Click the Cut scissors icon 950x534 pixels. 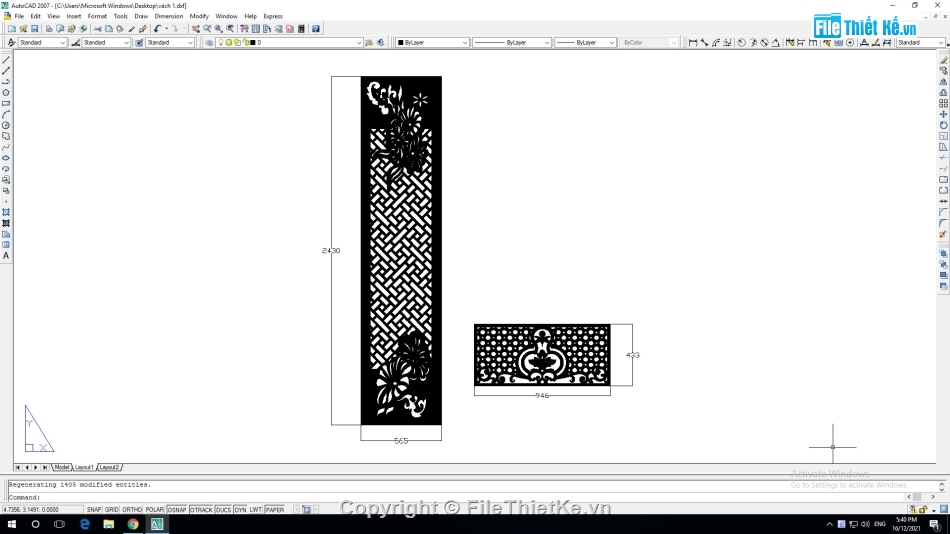coord(98,28)
